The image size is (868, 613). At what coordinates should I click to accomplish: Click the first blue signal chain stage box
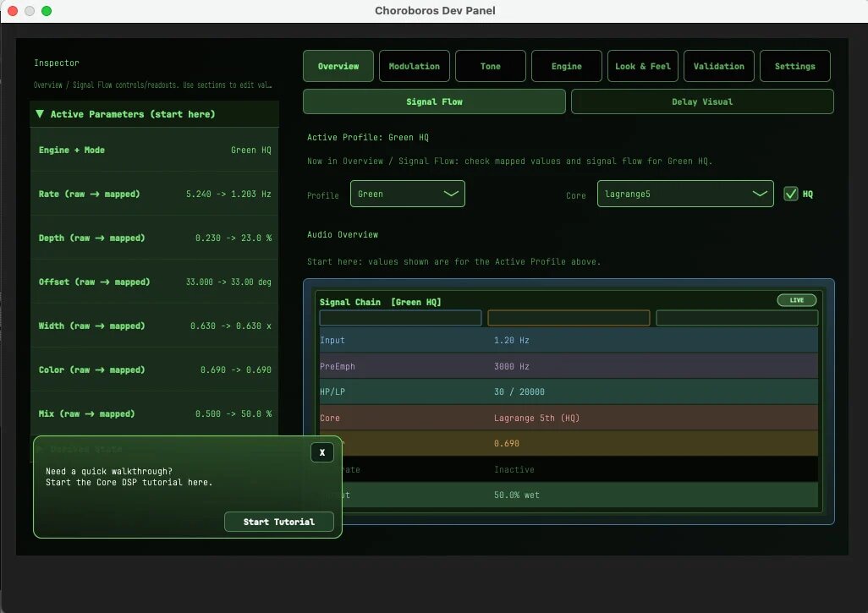pos(400,318)
